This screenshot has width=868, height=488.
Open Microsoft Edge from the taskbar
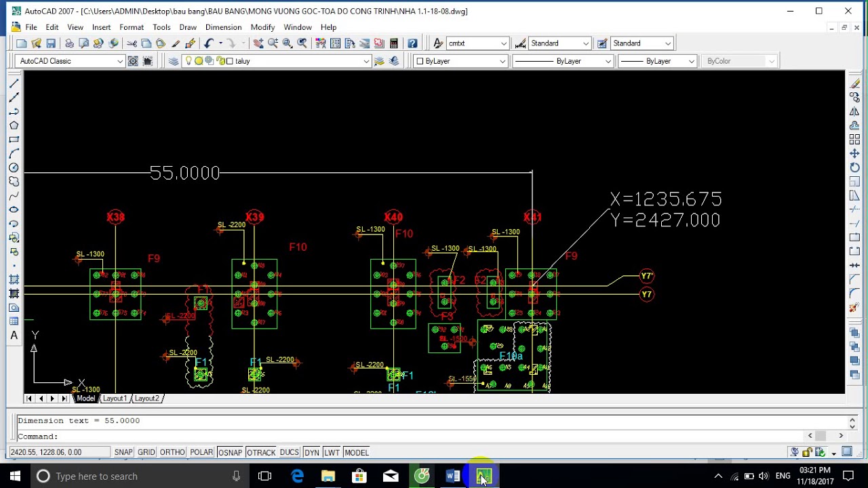tap(297, 476)
